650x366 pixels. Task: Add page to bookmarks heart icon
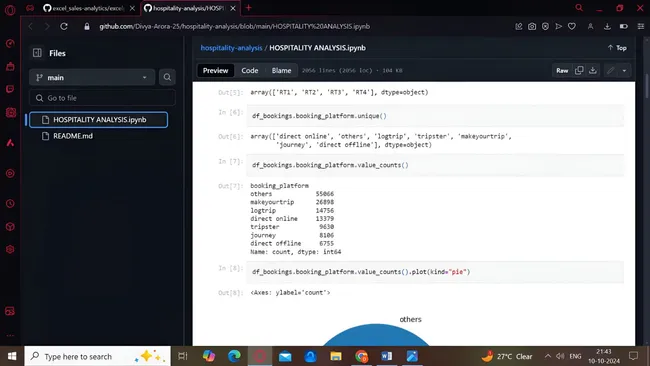(x=572, y=26)
